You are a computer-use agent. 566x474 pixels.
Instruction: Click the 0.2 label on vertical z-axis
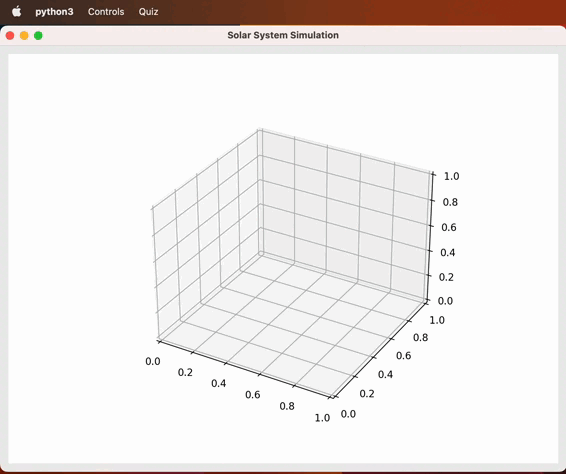[446, 277]
